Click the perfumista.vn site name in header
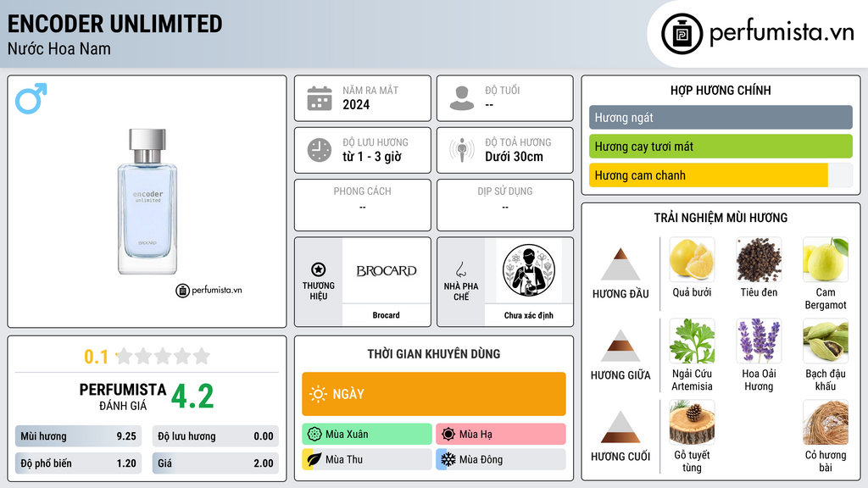This screenshot has width=868, height=488. [x=782, y=32]
